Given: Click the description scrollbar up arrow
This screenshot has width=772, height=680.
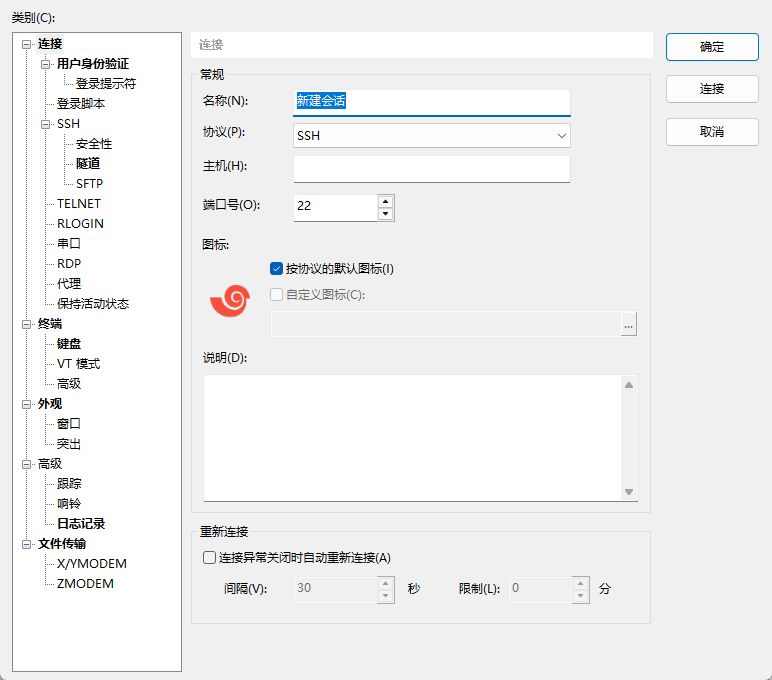Looking at the screenshot, I should 629,385.
